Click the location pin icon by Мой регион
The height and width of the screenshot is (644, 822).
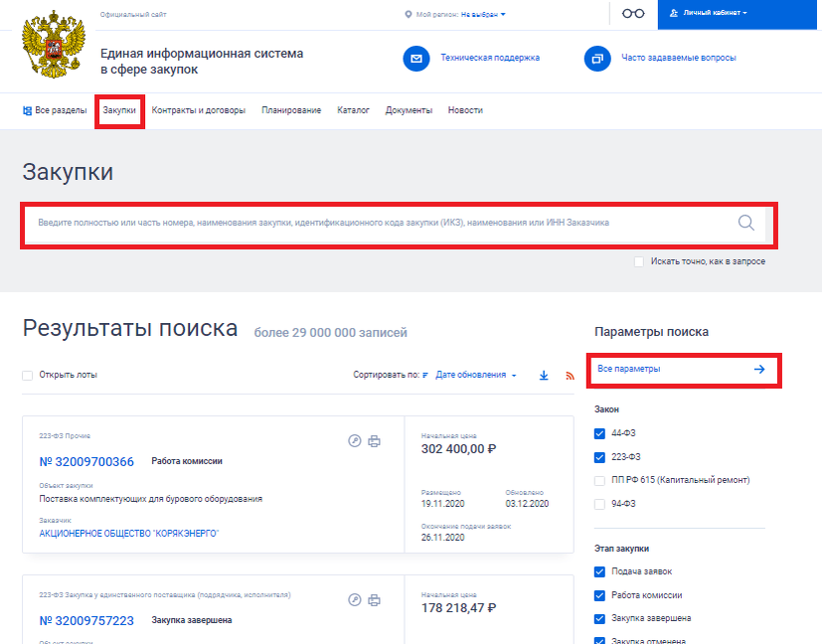409,15
